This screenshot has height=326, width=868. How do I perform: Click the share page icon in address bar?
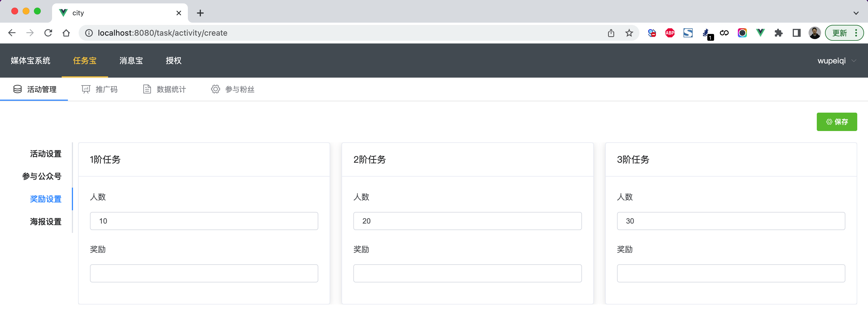tap(611, 33)
